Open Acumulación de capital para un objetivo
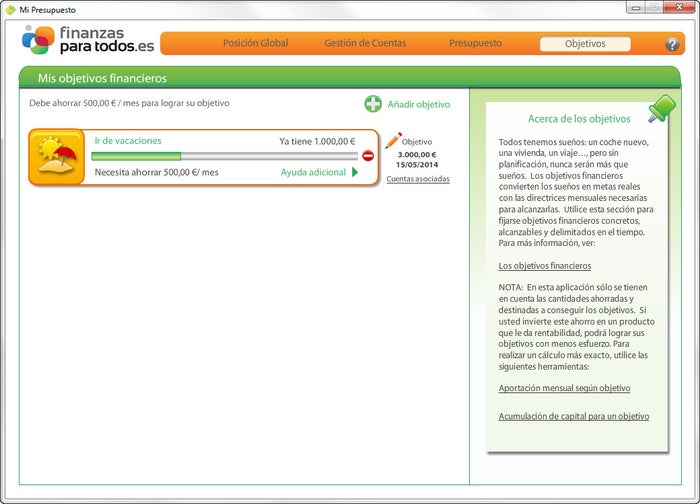The height and width of the screenshot is (504, 700). [574, 416]
